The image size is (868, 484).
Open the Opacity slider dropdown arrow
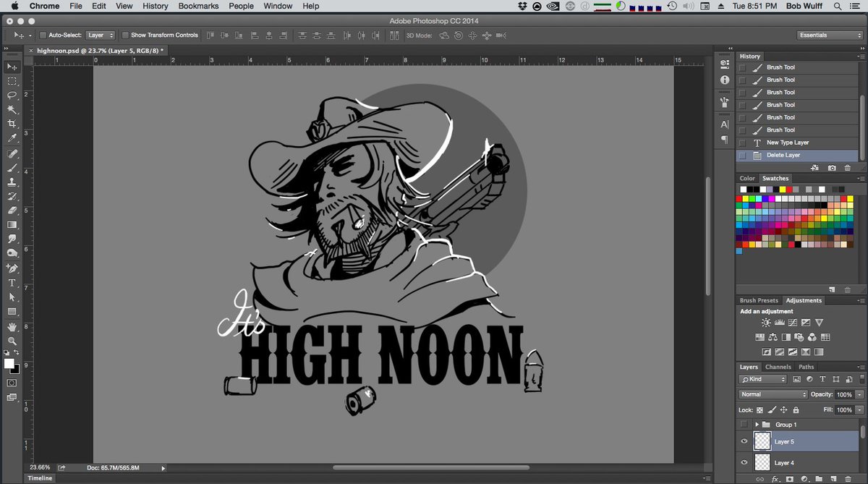click(859, 394)
